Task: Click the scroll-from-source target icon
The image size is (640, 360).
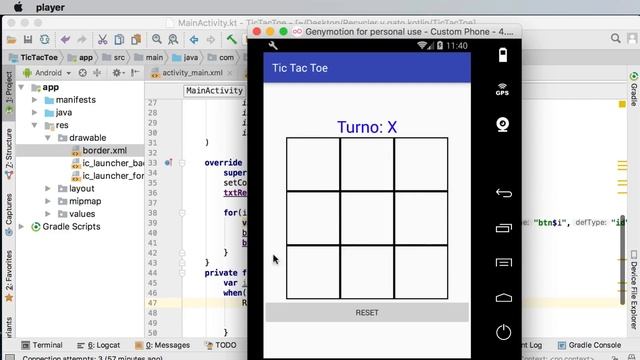Action: 82,73
